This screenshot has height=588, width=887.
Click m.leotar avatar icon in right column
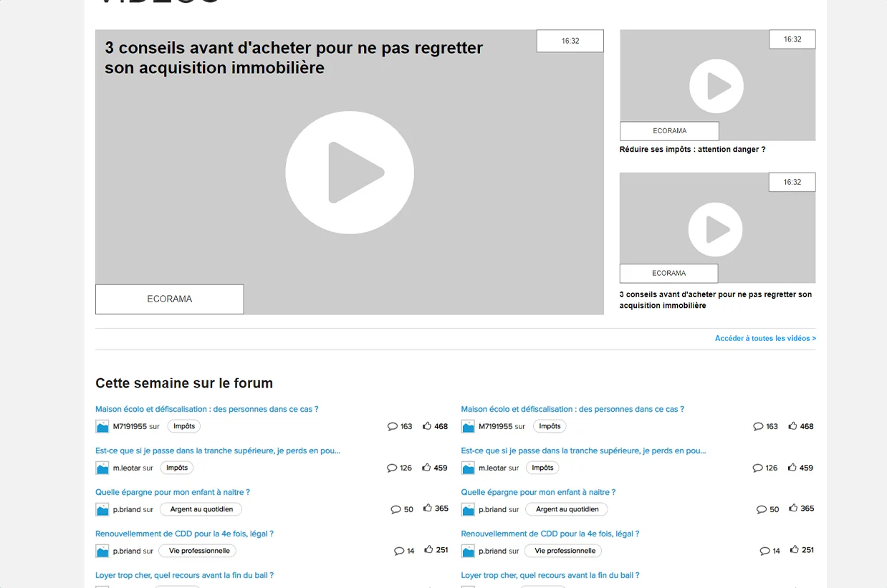[x=468, y=468]
